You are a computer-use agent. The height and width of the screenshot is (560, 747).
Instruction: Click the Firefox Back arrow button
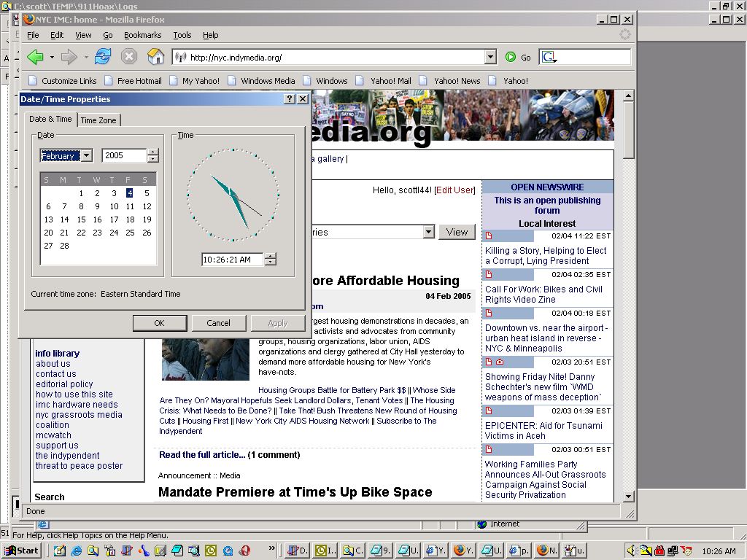click(34, 57)
